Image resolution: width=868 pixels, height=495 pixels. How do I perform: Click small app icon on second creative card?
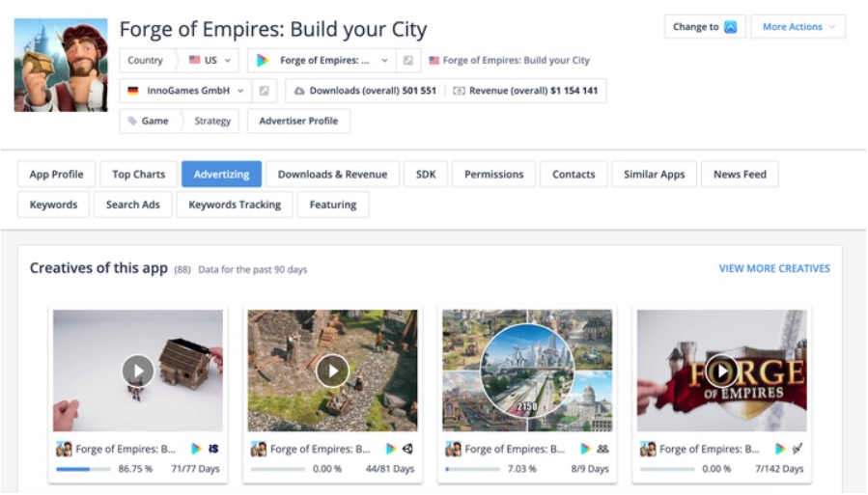coord(259,449)
